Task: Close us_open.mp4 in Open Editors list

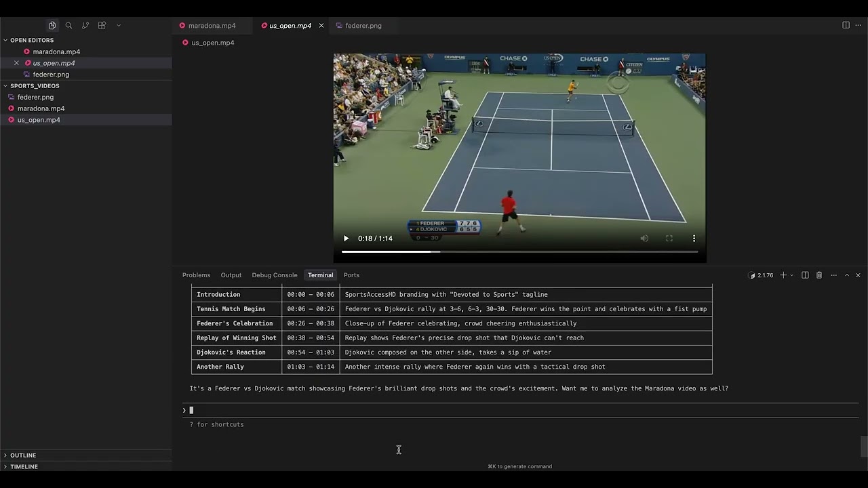Action: click(x=16, y=63)
